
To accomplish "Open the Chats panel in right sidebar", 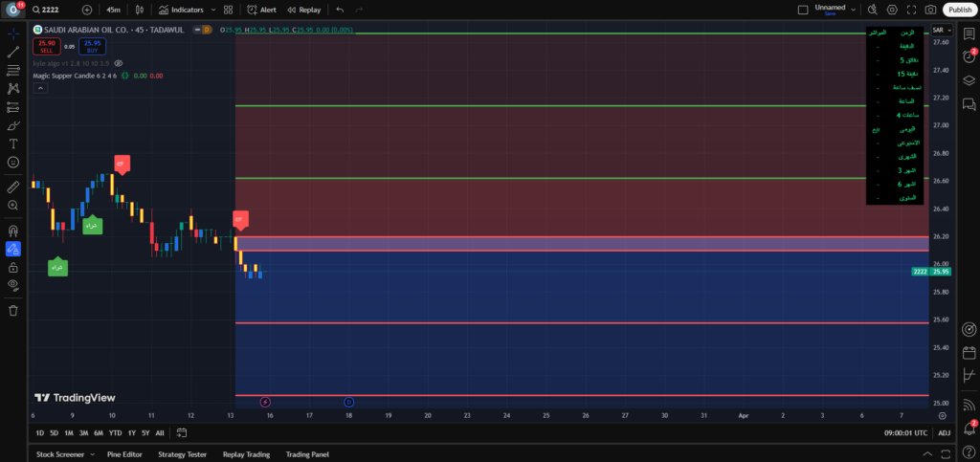I will point(969,103).
